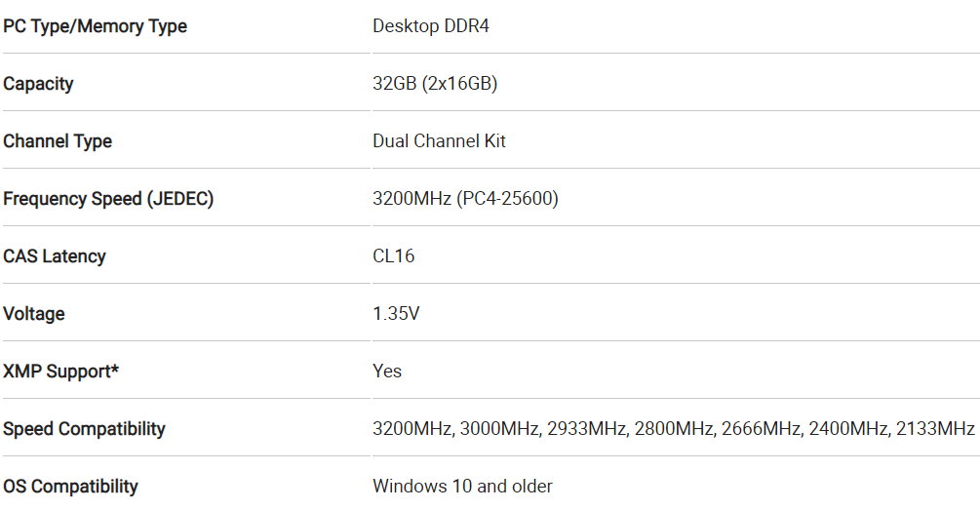Click the Capacity row label
This screenshot has height=510, width=980.
[x=38, y=84]
